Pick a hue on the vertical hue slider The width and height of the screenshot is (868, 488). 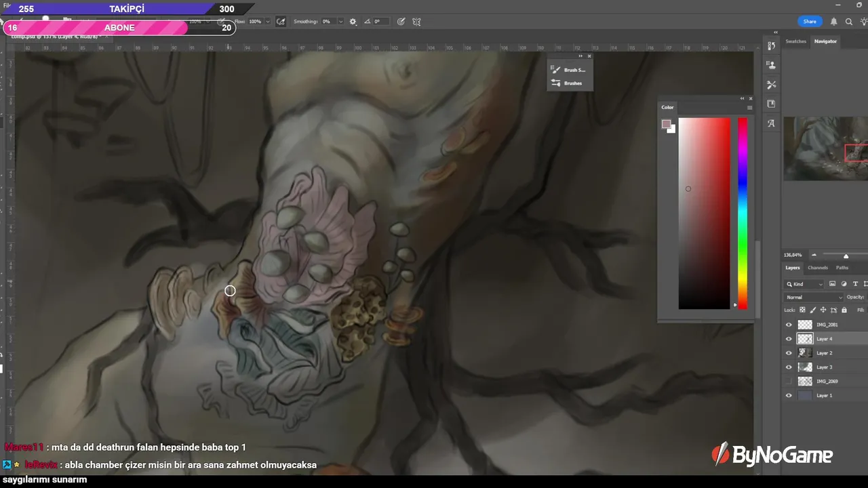(x=743, y=213)
